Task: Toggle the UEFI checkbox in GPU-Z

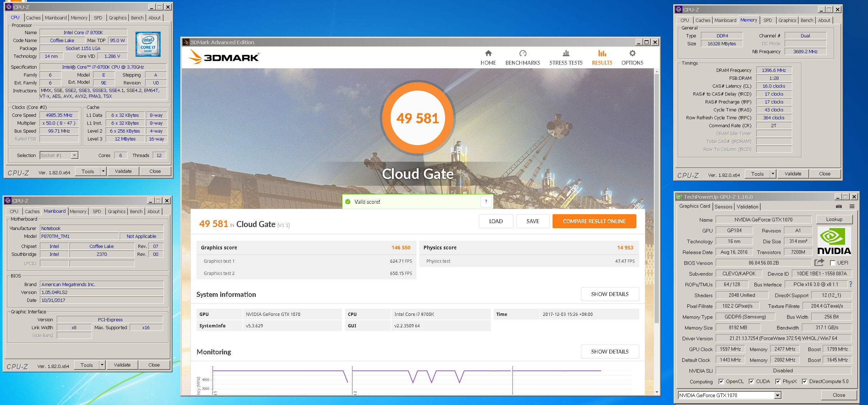Action: [833, 263]
